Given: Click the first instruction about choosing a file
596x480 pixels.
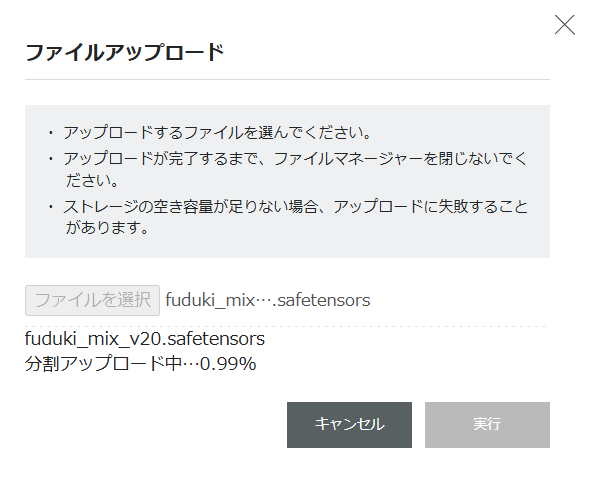Looking at the screenshot, I should 217,133.
